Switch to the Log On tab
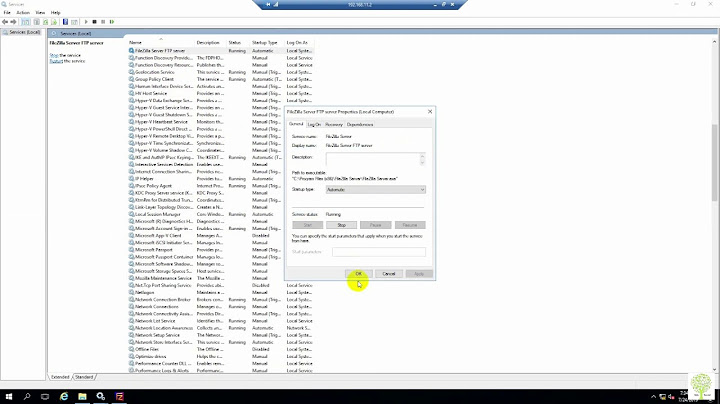 (314, 124)
